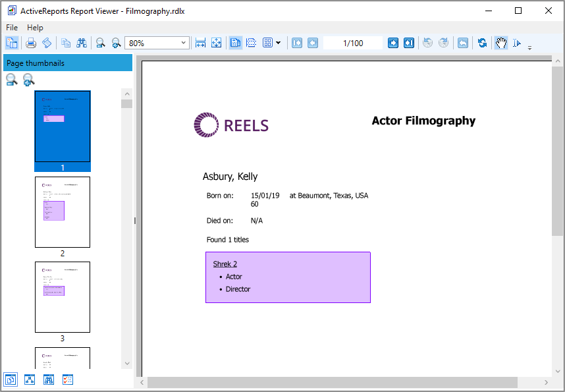This screenshot has height=392, width=565.
Task: Click toolbar Zoom out magnifier
Action: (x=101, y=43)
